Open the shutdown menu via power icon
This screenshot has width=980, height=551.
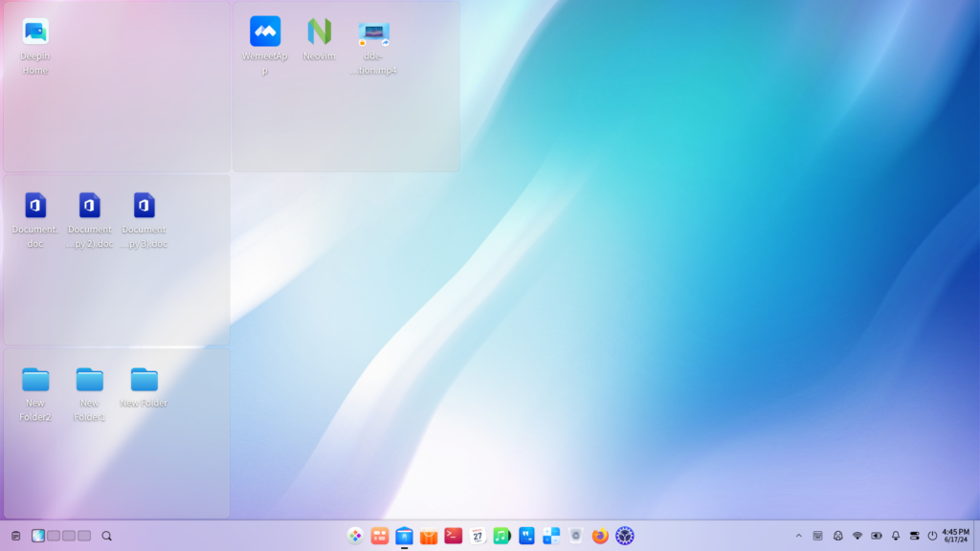pyautogui.click(x=932, y=537)
